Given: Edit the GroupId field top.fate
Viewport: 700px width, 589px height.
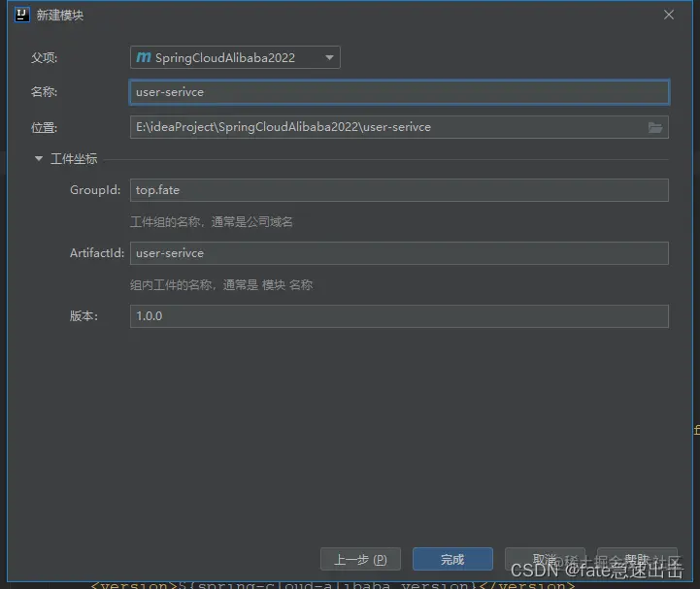Looking at the screenshot, I should coord(399,190).
